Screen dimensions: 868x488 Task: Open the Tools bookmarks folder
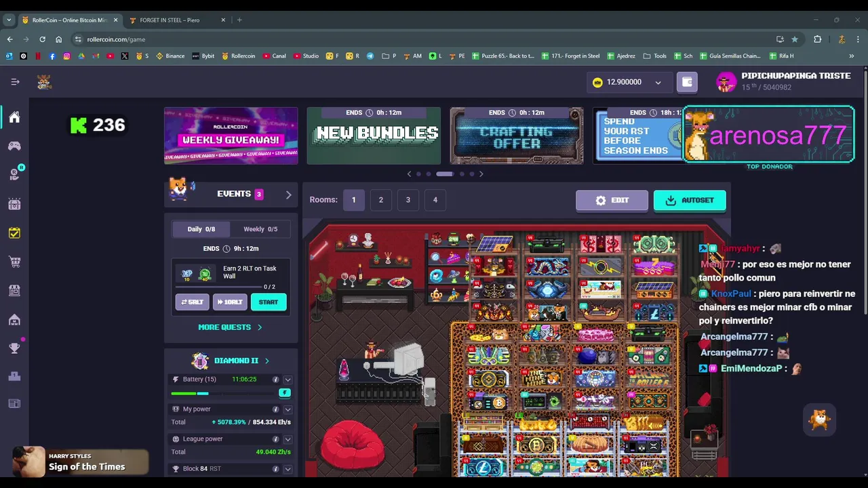(654, 56)
